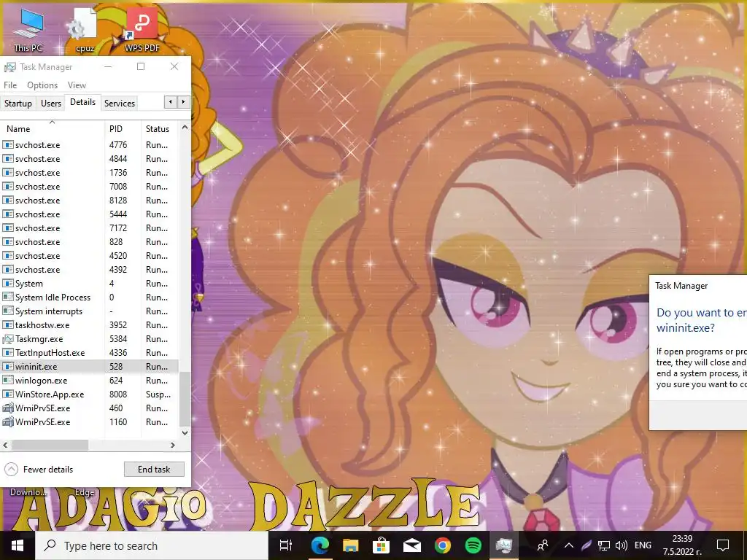Select the TextInputHost.exe row

tap(90, 353)
